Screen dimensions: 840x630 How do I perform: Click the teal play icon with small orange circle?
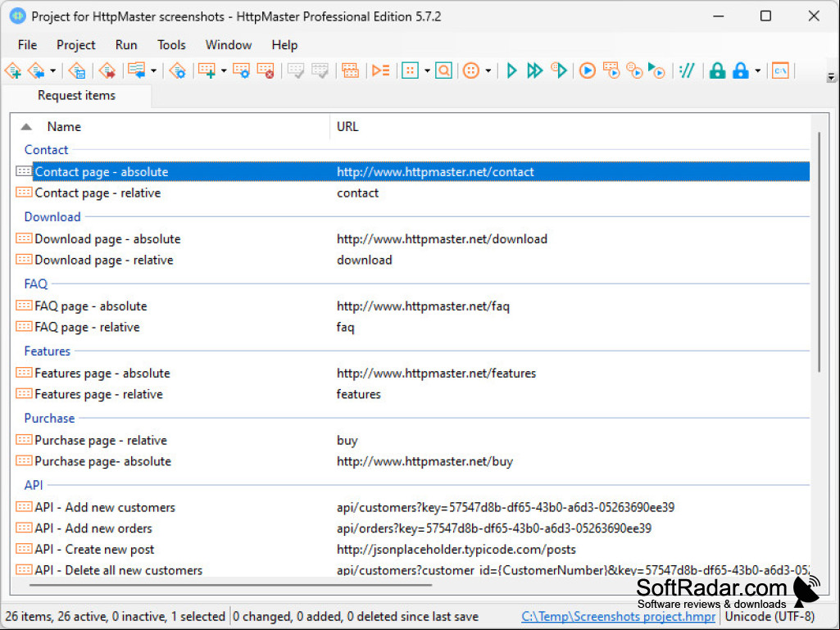point(559,70)
